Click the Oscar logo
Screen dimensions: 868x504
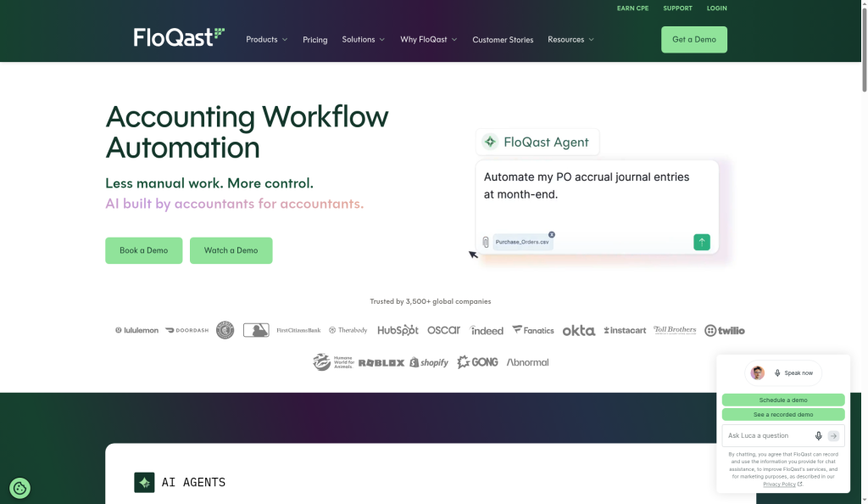point(443,329)
